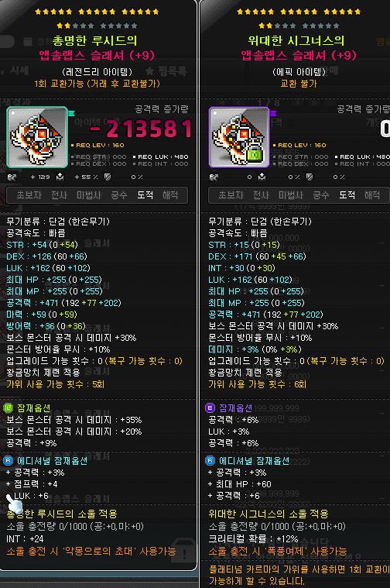Click the green lock badge on the Epic item

(x=255, y=155)
